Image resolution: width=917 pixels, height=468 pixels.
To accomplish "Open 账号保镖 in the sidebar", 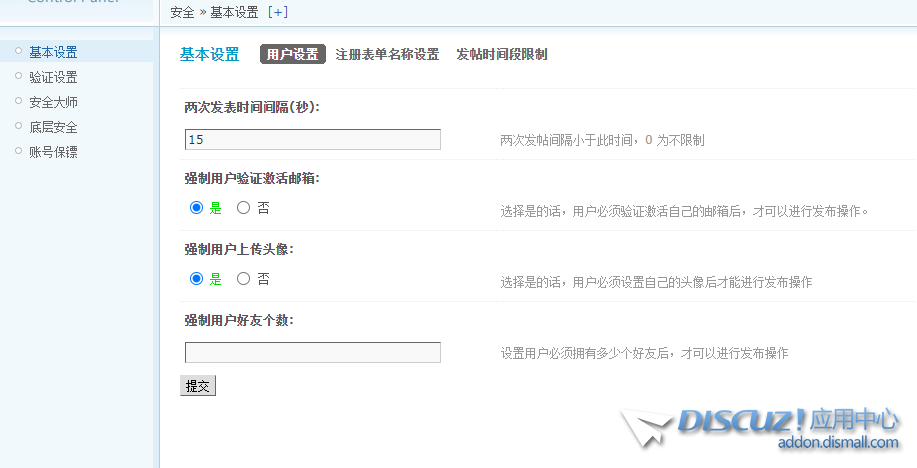I will 53,152.
